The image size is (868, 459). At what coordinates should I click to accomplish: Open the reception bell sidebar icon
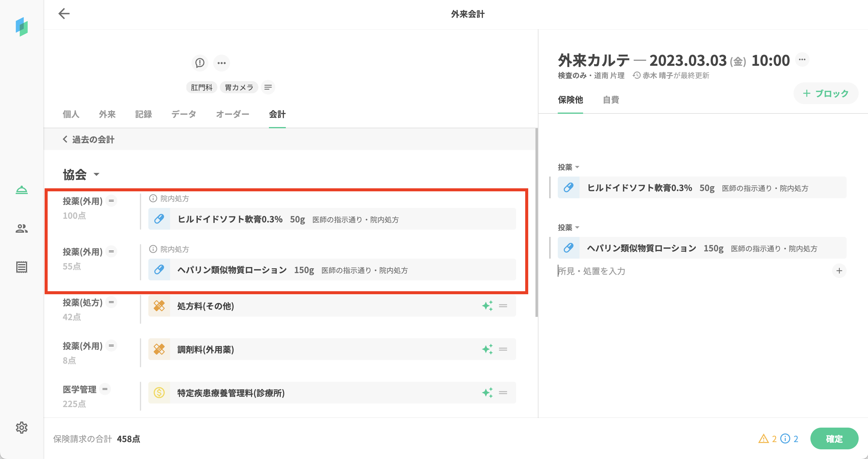click(22, 190)
